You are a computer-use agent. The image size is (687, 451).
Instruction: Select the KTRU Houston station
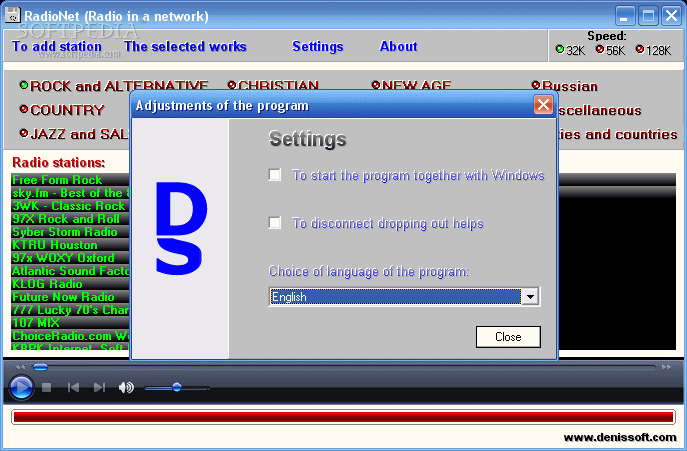[x=71, y=245]
